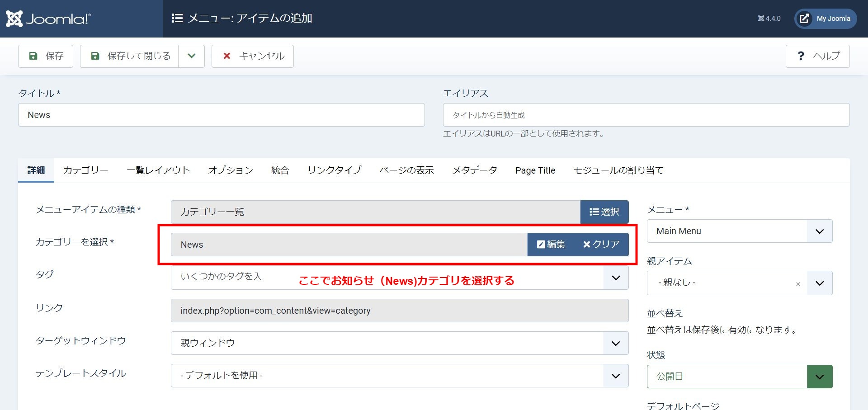Open the Page Title tab

535,170
